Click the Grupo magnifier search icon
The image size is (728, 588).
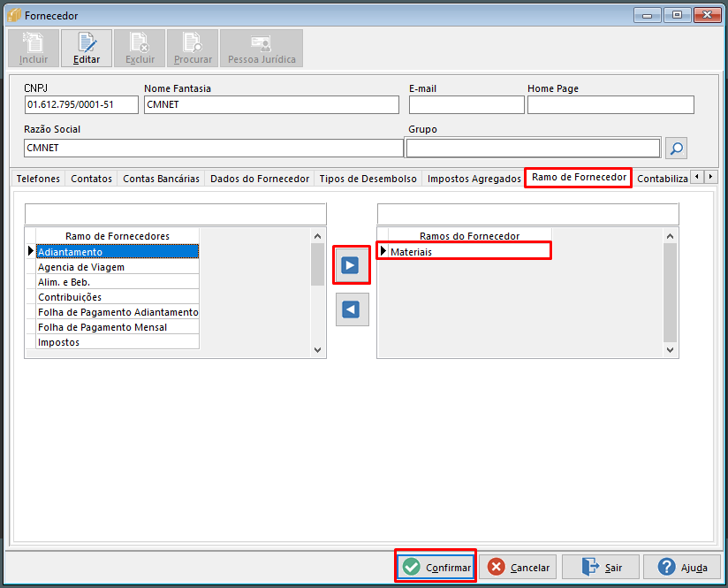676,149
